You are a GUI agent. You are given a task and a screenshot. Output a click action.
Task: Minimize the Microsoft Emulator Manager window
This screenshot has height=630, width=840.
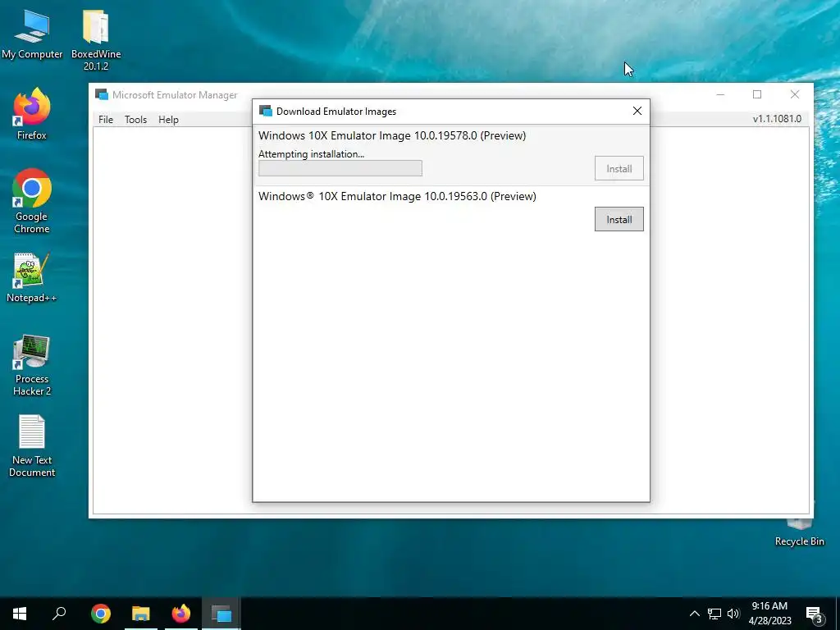pyautogui.click(x=720, y=94)
